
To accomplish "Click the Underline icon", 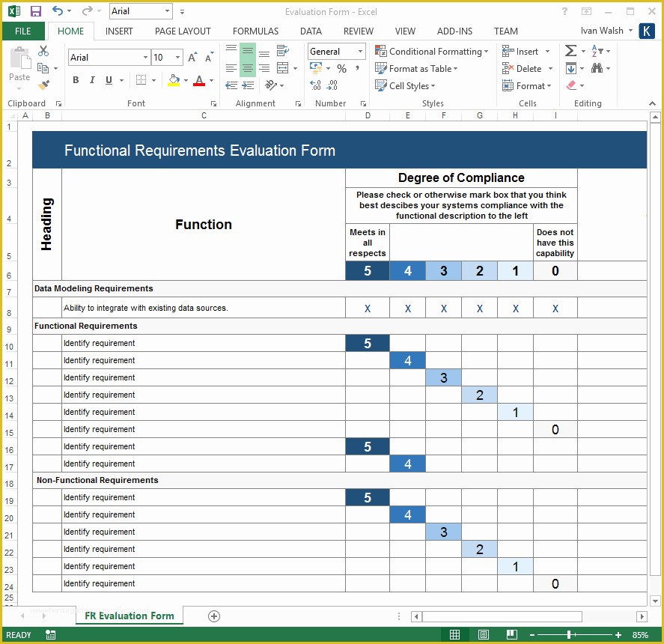I will (109, 79).
